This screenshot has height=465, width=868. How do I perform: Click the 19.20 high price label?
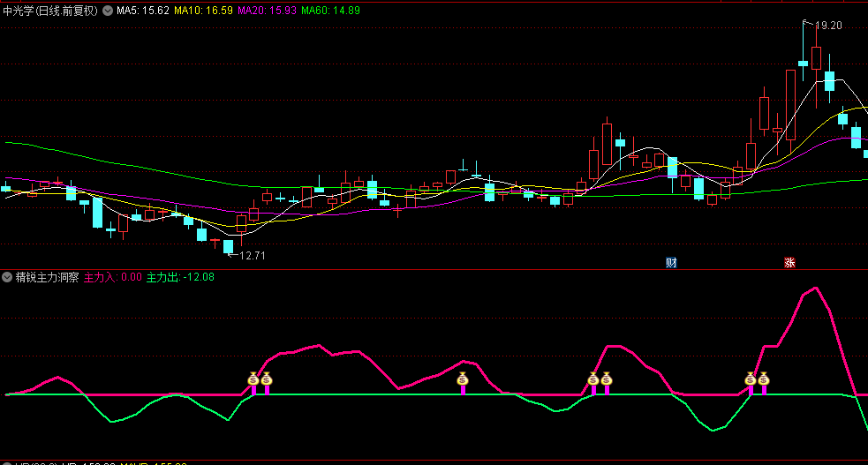pyautogui.click(x=828, y=26)
